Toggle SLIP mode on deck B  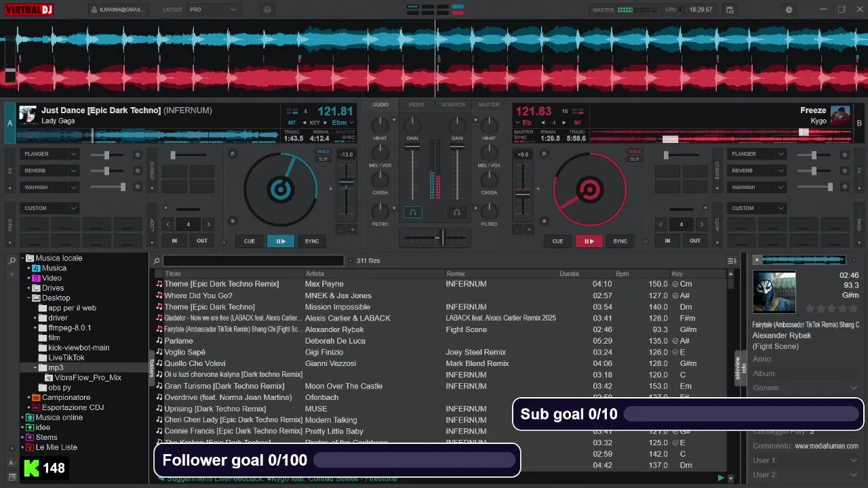[x=635, y=159]
